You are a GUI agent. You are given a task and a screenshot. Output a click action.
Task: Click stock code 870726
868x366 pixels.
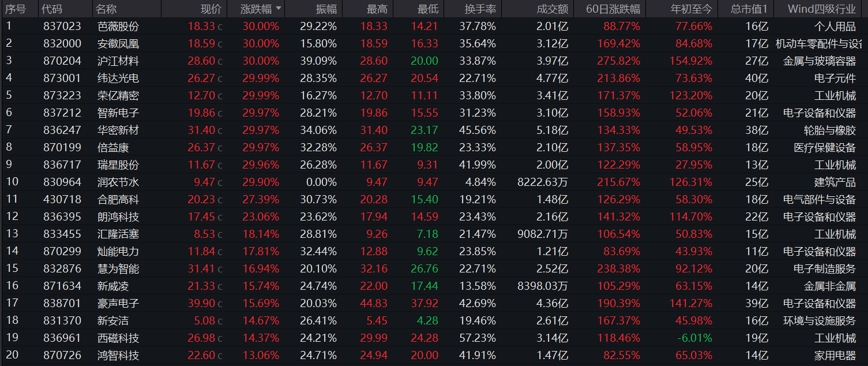[62, 355]
